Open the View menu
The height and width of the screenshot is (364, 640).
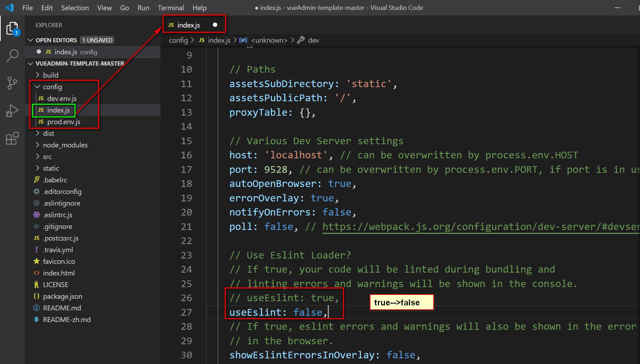[104, 8]
